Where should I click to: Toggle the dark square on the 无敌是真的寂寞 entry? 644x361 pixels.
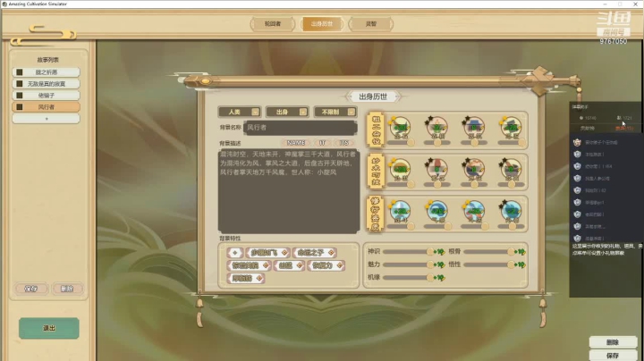pyautogui.click(x=20, y=84)
